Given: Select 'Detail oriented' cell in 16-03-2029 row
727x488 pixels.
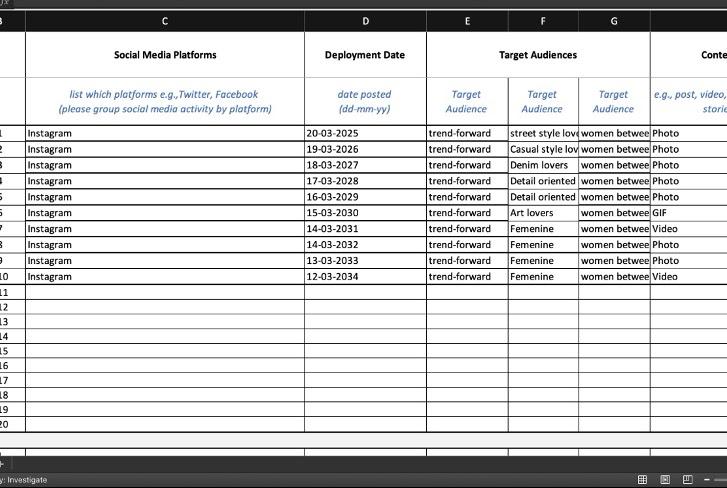Looking at the screenshot, I should point(543,197).
